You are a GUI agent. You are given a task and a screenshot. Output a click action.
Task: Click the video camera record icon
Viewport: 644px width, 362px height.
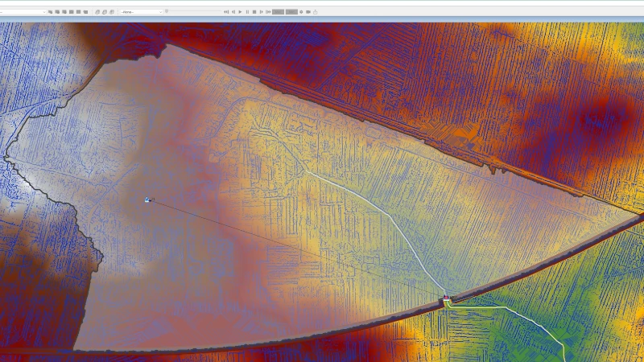(x=308, y=12)
